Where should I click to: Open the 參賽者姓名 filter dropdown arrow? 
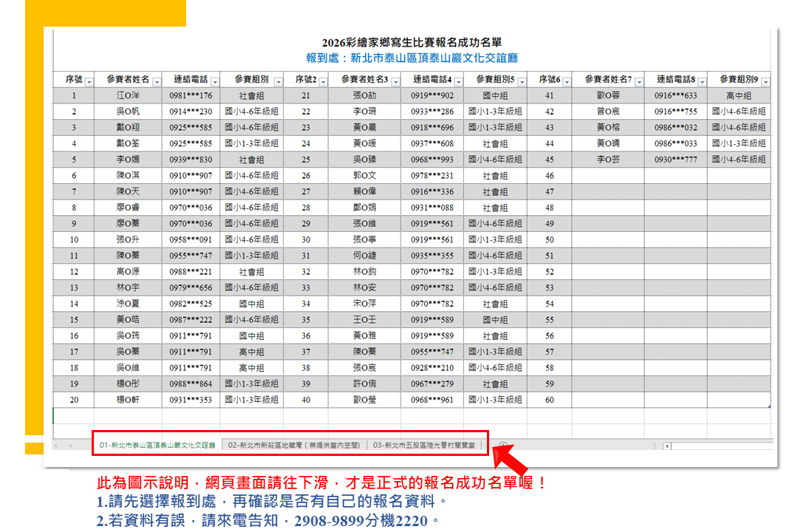pos(156,81)
